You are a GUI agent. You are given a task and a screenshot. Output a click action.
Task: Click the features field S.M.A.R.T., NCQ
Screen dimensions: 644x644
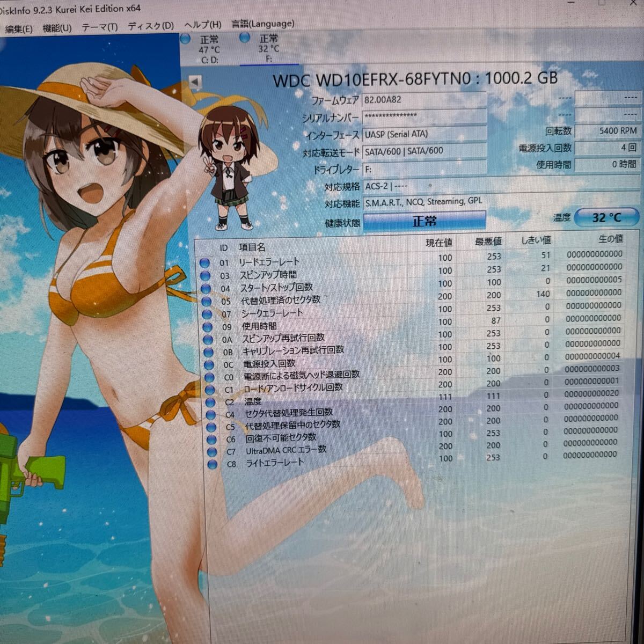click(x=501, y=202)
